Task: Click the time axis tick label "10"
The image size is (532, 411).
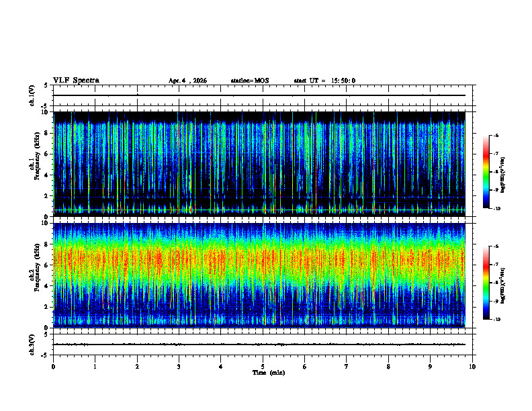Action: (472, 367)
